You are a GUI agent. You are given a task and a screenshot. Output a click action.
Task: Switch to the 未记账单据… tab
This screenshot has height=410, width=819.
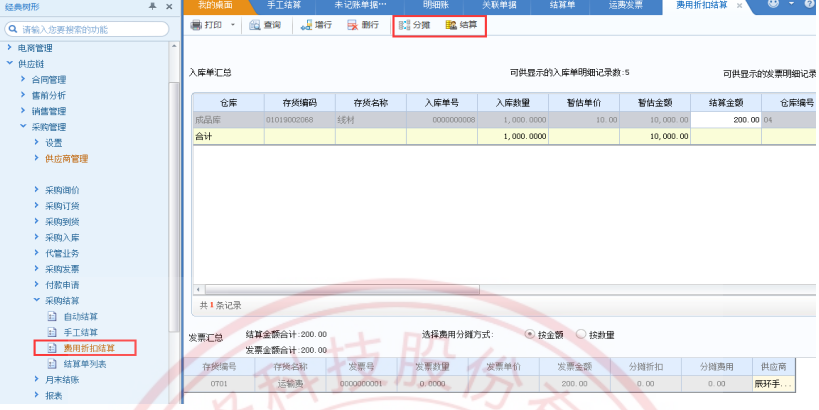[x=360, y=5]
